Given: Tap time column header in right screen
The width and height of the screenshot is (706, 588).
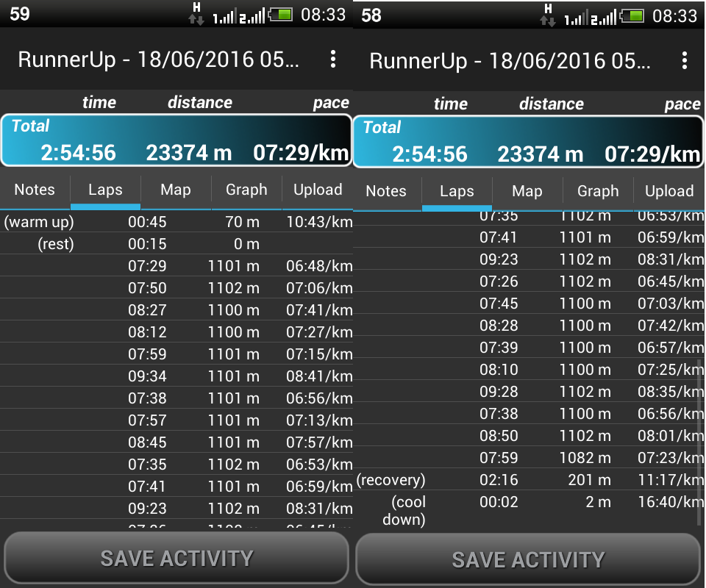Looking at the screenshot, I should (451, 104).
